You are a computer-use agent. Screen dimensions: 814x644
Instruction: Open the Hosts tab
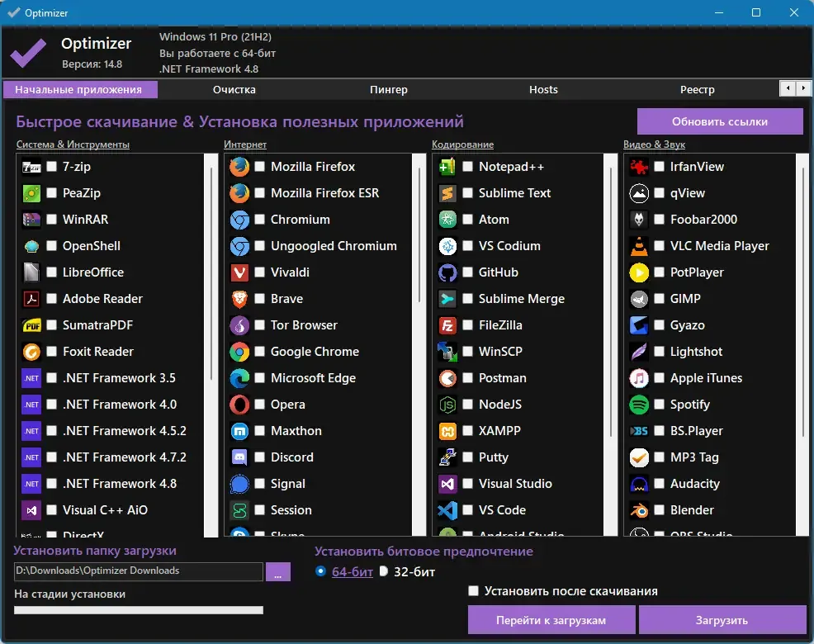pos(543,90)
